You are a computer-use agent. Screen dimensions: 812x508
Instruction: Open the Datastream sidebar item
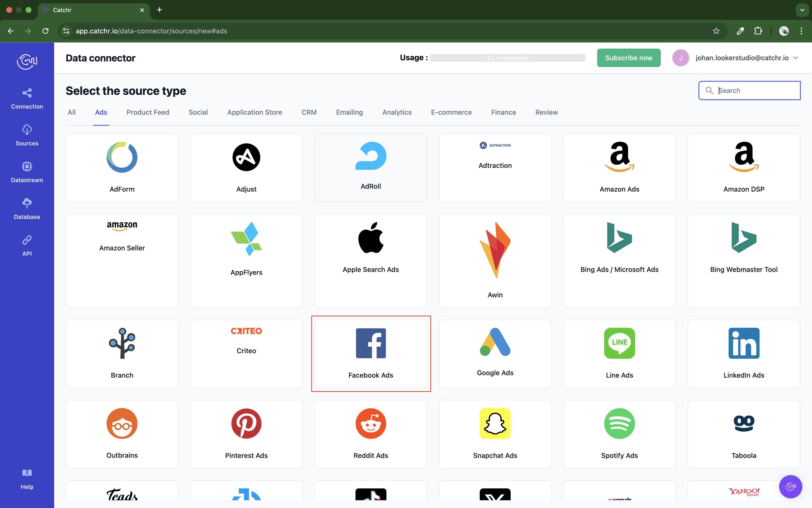click(27, 172)
